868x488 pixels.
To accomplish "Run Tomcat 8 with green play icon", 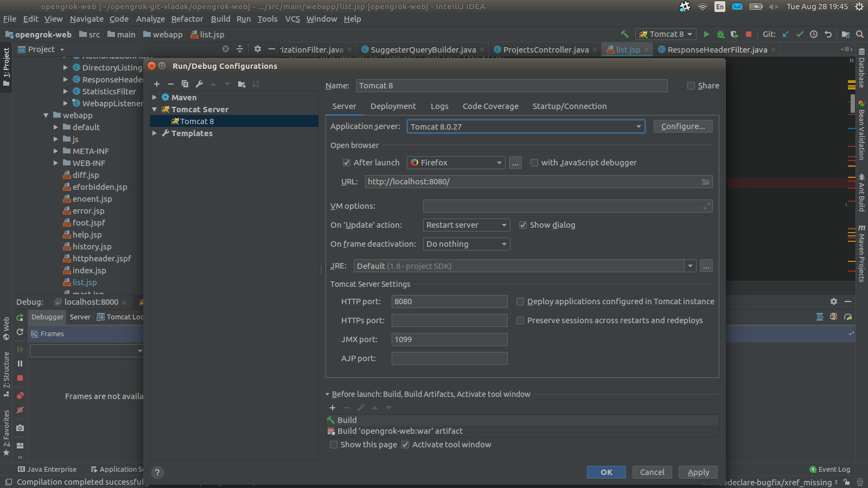I will (x=706, y=34).
